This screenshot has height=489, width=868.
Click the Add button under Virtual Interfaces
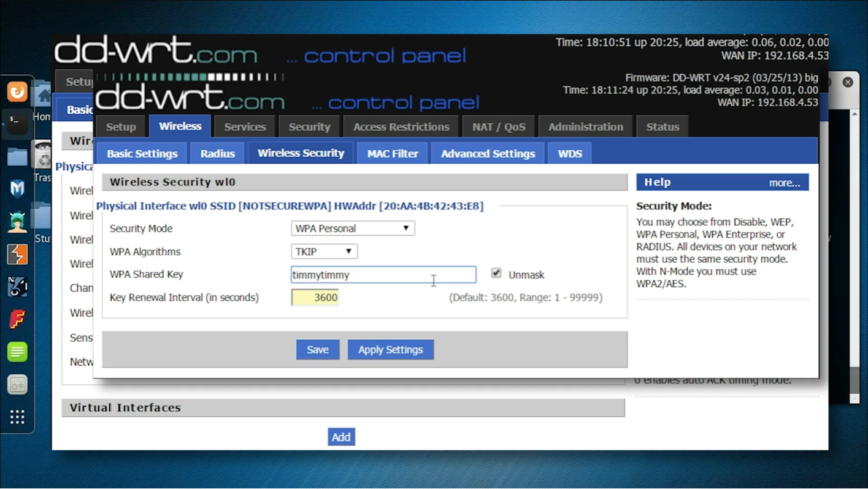[341, 437]
